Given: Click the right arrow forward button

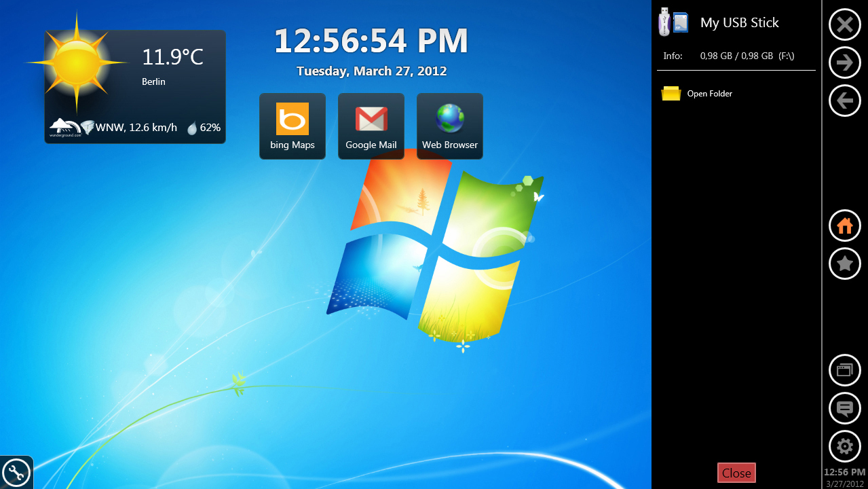Looking at the screenshot, I should click(x=845, y=63).
